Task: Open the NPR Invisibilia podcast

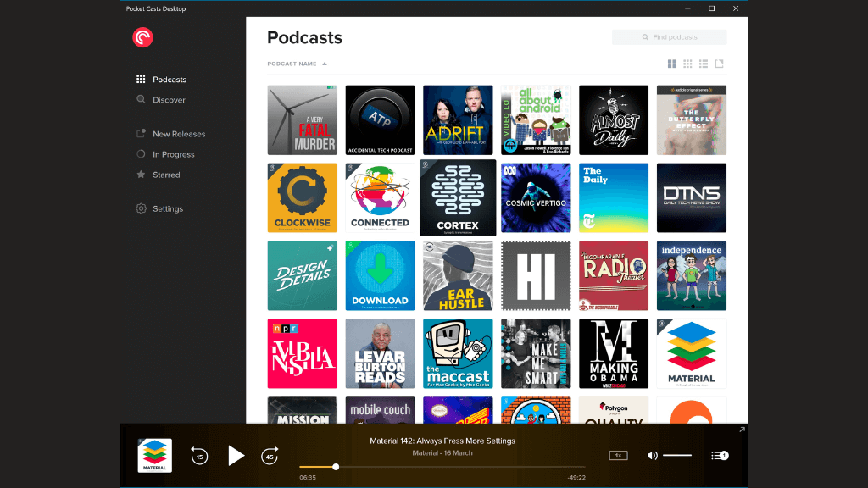Action: tap(303, 353)
